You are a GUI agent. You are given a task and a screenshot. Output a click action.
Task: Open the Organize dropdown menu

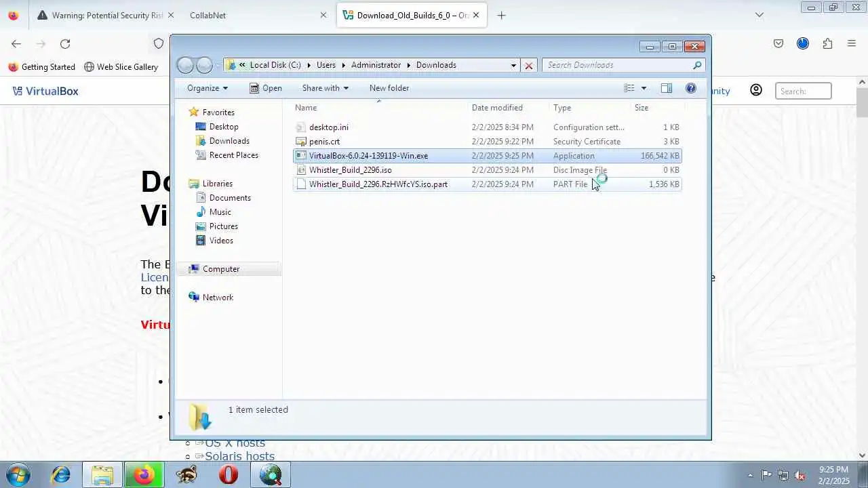tap(208, 88)
